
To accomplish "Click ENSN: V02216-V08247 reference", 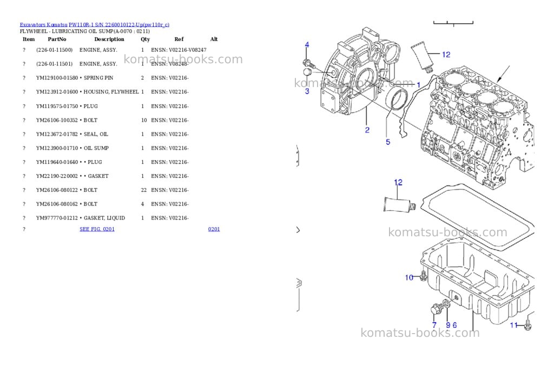I will [x=179, y=50].
